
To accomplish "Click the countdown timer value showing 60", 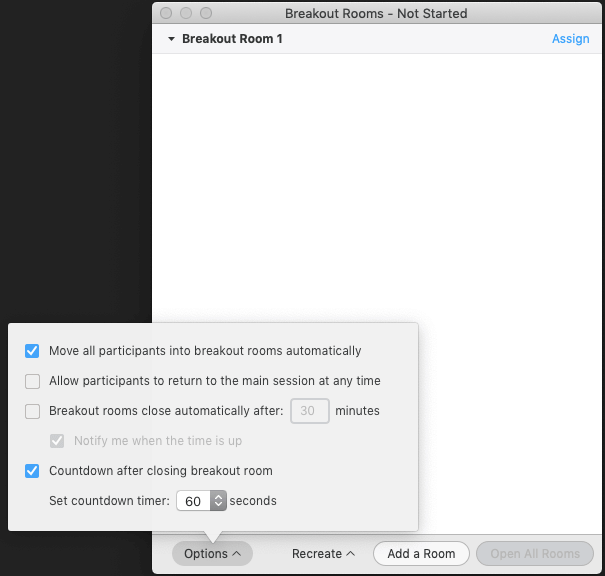I will coord(193,501).
